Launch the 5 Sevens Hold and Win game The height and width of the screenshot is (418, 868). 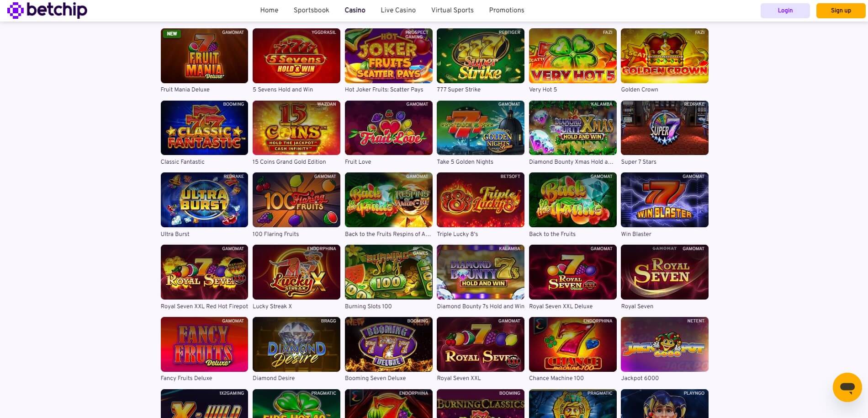click(x=296, y=56)
